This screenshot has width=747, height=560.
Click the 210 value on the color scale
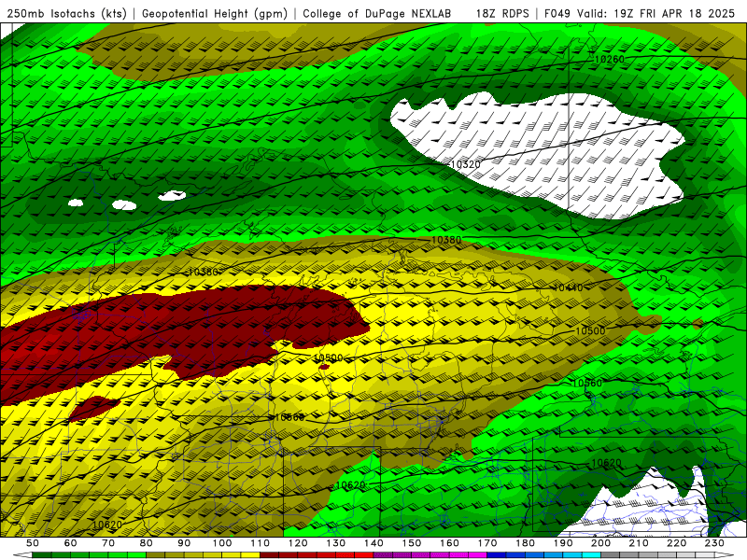pyautogui.click(x=639, y=543)
